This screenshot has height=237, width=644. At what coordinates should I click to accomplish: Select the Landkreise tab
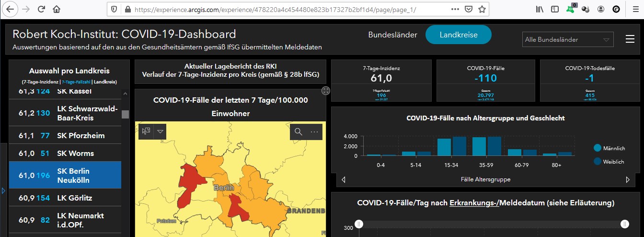(x=458, y=35)
